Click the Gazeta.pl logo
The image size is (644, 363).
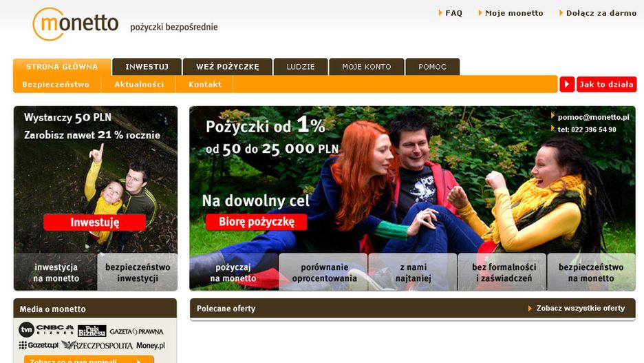(x=39, y=345)
